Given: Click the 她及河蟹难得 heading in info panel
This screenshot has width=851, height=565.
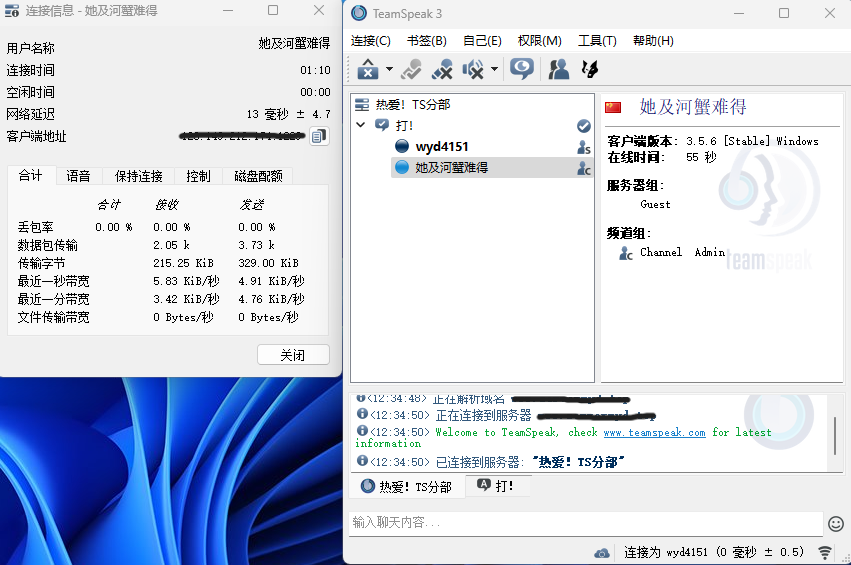Looking at the screenshot, I should (x=693, y=107).
